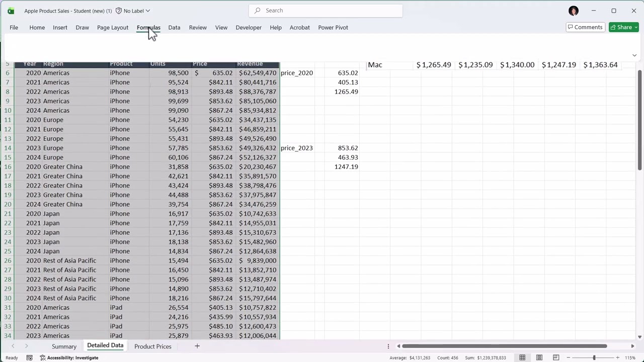Open the Comments pane button
The height and width of the screenshot is (362, 644).
pos(585,27)
